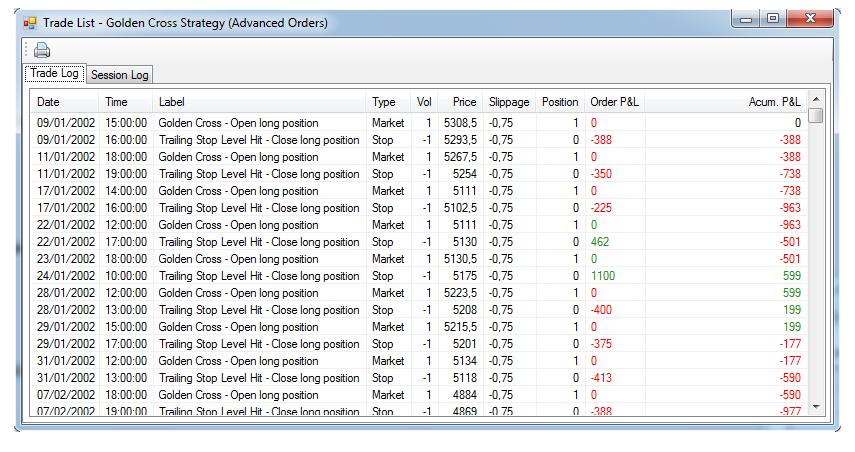Click the 462 Order P&L cell
This screenshot has height=452, width=855.
[x=600, y=242]
